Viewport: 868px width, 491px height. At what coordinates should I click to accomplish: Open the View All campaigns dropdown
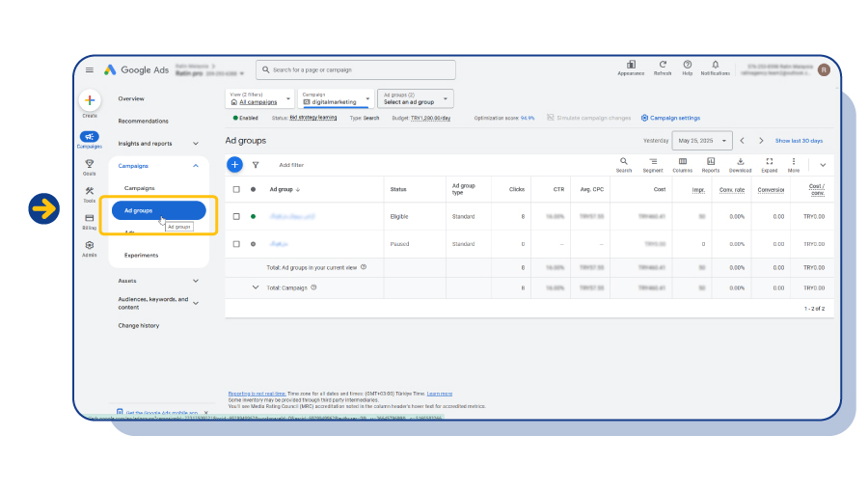(x=259, y=98)
